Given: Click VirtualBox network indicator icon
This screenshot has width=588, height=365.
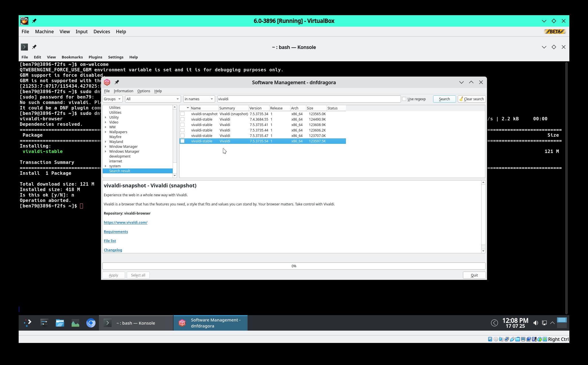Looking at the screenshot, I should tap(507, 339).
